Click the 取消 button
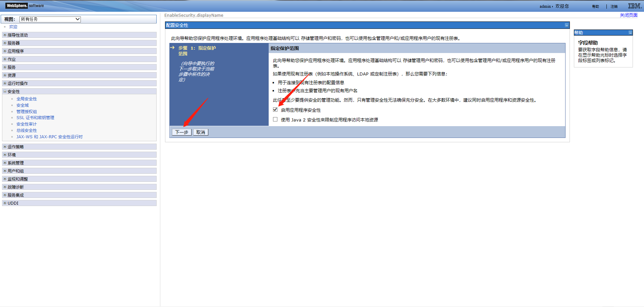This screenshot has width=644, height=307. click(201, 132)
